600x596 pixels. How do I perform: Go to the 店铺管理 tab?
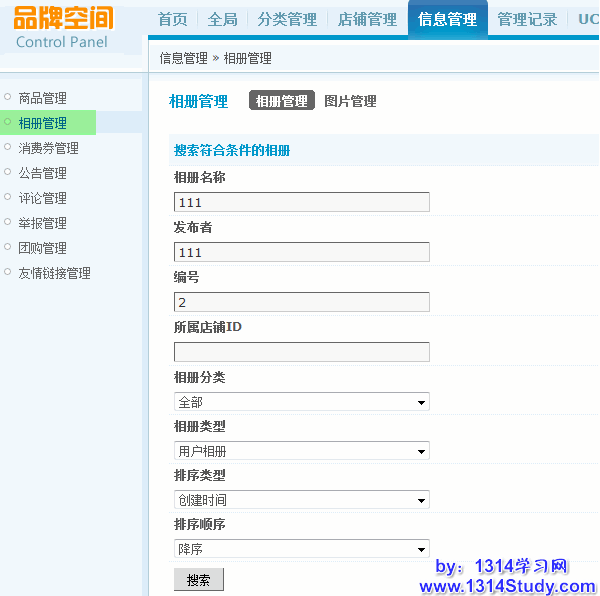coord(367,19)
